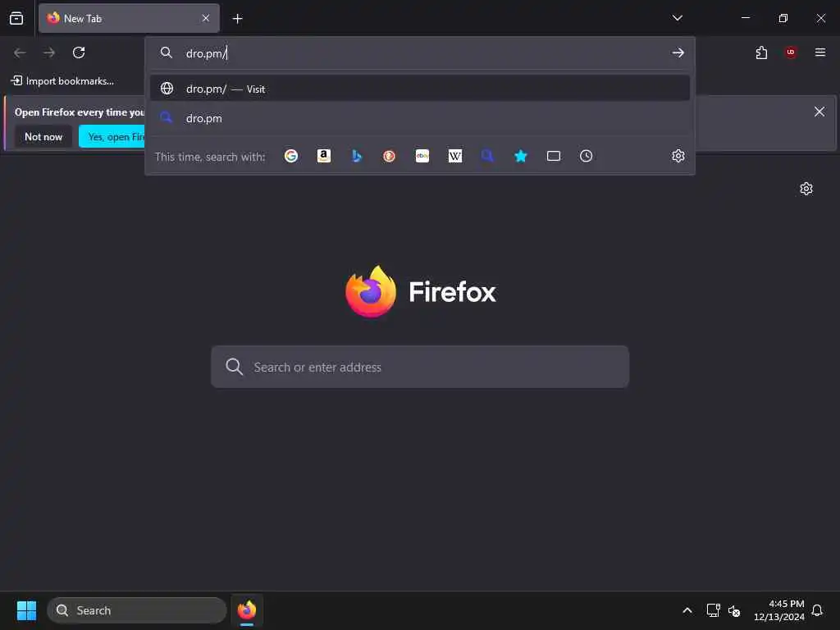Choose the blue magnifier search engine

487,156
